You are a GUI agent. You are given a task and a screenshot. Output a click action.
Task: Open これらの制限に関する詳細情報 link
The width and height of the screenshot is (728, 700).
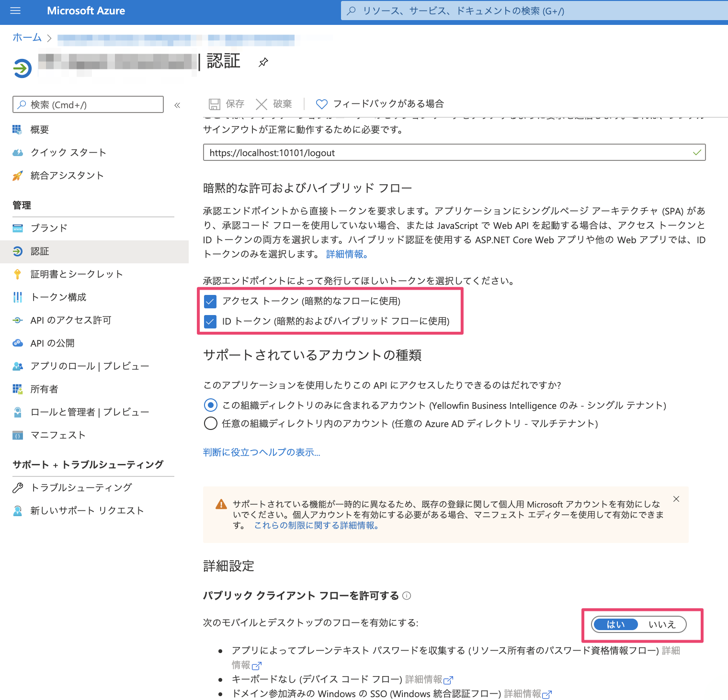(317, 526)
